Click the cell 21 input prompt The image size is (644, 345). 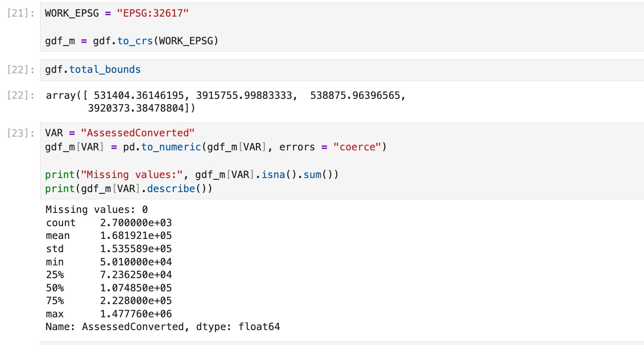tap(21, 13)
